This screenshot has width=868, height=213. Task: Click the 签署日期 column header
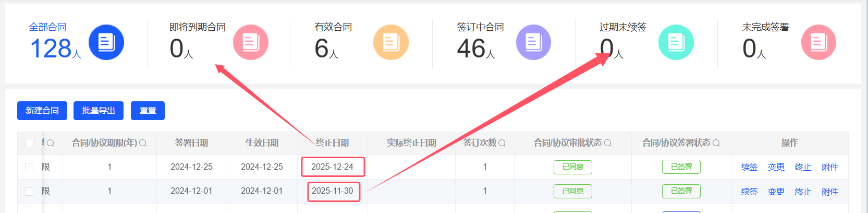[x=192, y=143]
